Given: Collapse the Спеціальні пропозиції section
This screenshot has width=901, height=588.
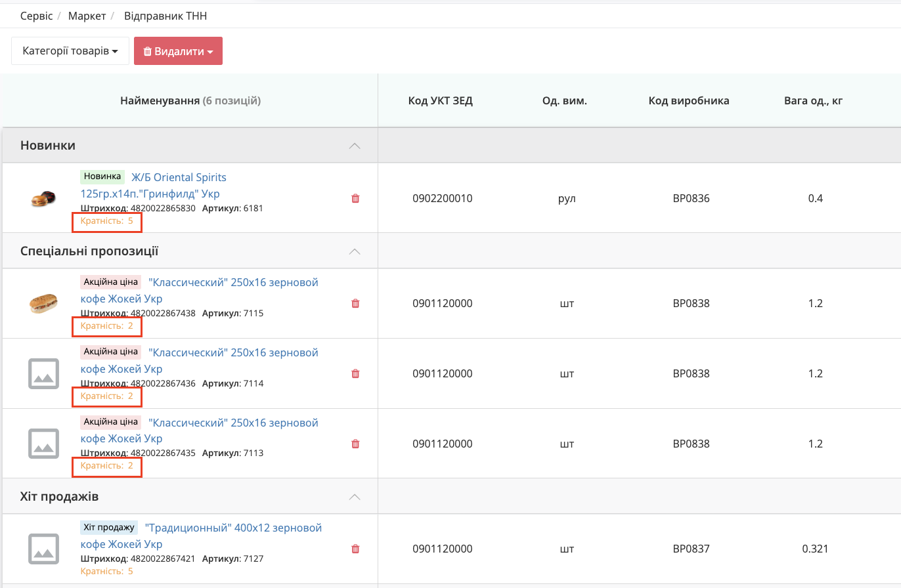Looking at the screenshot, I should click(355, 251).
